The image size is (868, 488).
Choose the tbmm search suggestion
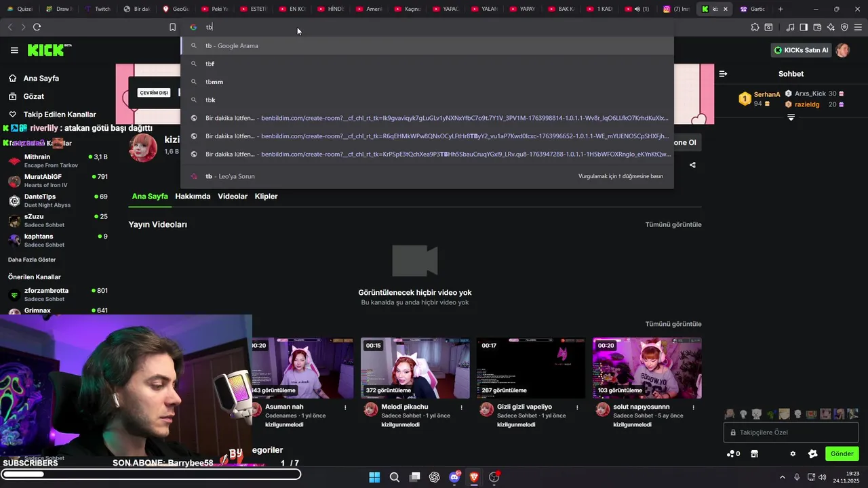(x=427, y=82)
